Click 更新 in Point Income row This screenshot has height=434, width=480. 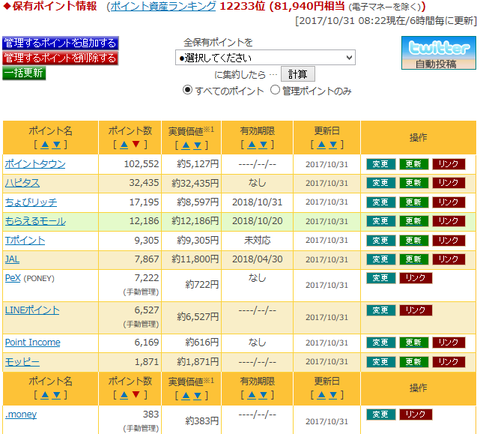[414, 342]
